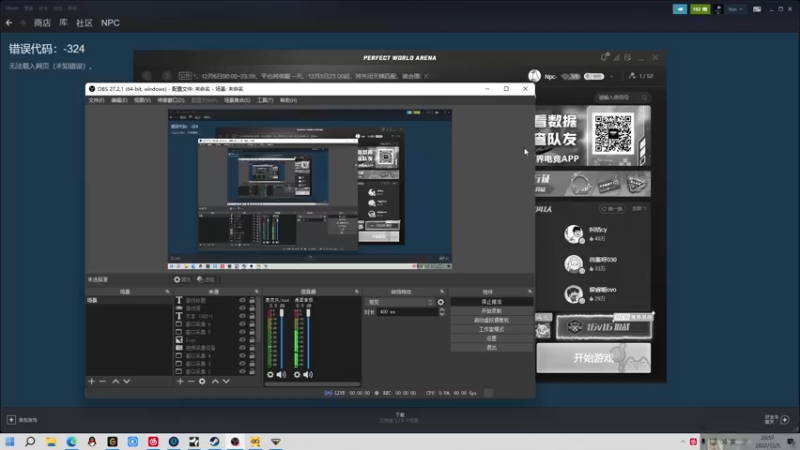Screen dimensions: 800x450
Task: Lock the Logo source
Action: point(252,340)
